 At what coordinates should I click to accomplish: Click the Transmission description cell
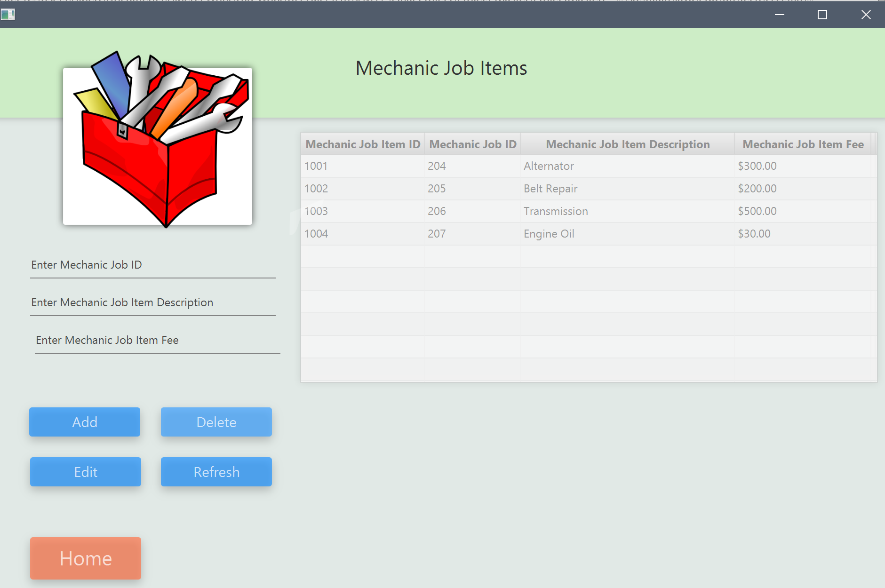pos(628,211)
